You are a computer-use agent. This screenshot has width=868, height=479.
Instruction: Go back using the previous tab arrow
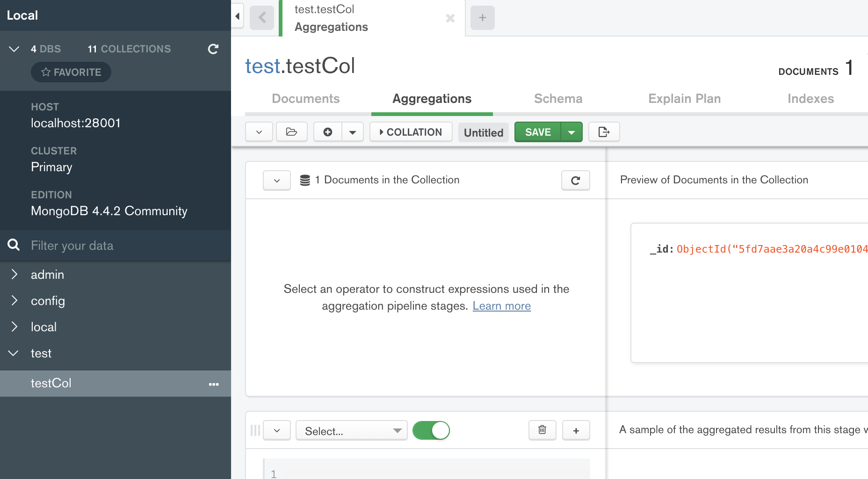tap(262, 18)
